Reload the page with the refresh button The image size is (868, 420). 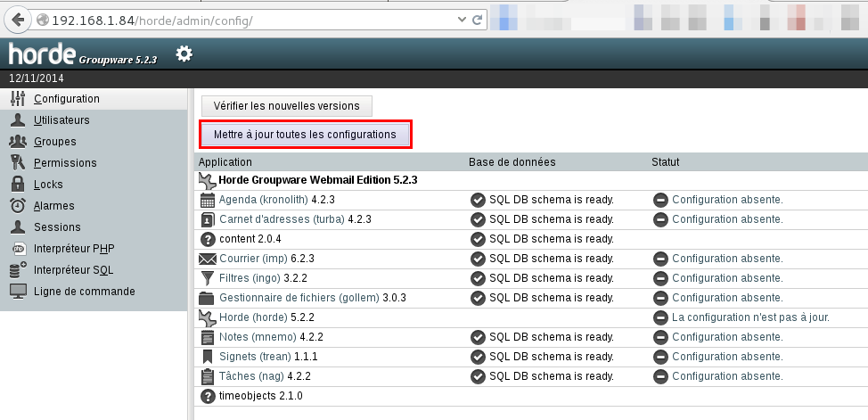coord(478,19)
